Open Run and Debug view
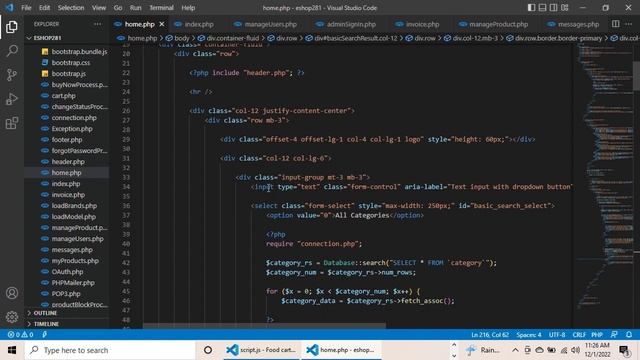 pos(12,99)
